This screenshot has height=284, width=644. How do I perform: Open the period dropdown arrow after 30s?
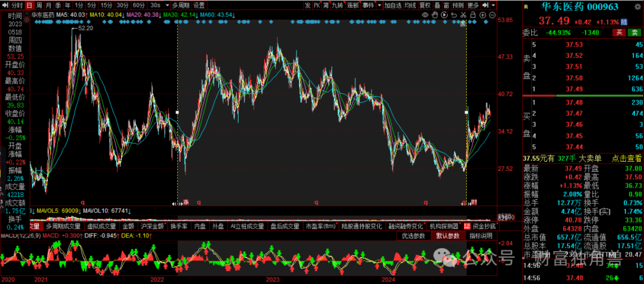tap(167, 5)
